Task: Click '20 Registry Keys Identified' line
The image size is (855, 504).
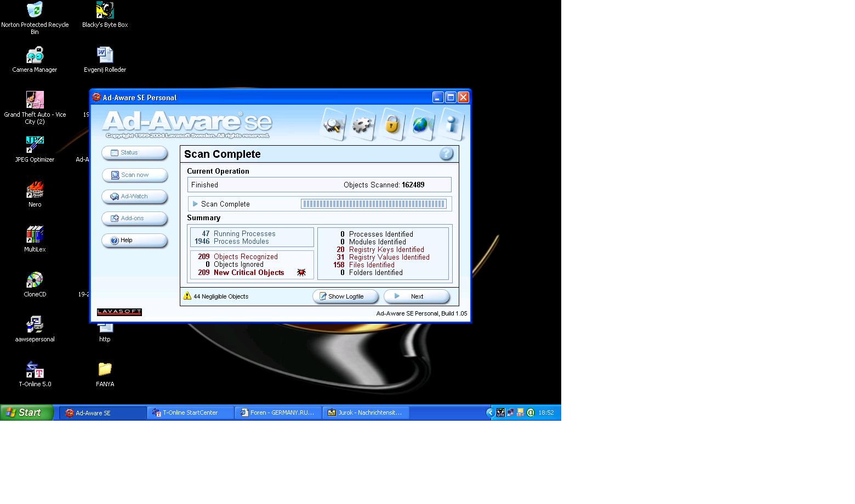Action: (x=380, y=249)
